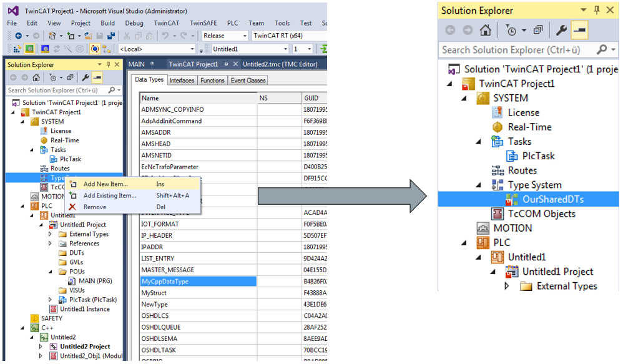623x364 pixels.
Task: Click the Redo toolbar icon
Action: [184, 36]
